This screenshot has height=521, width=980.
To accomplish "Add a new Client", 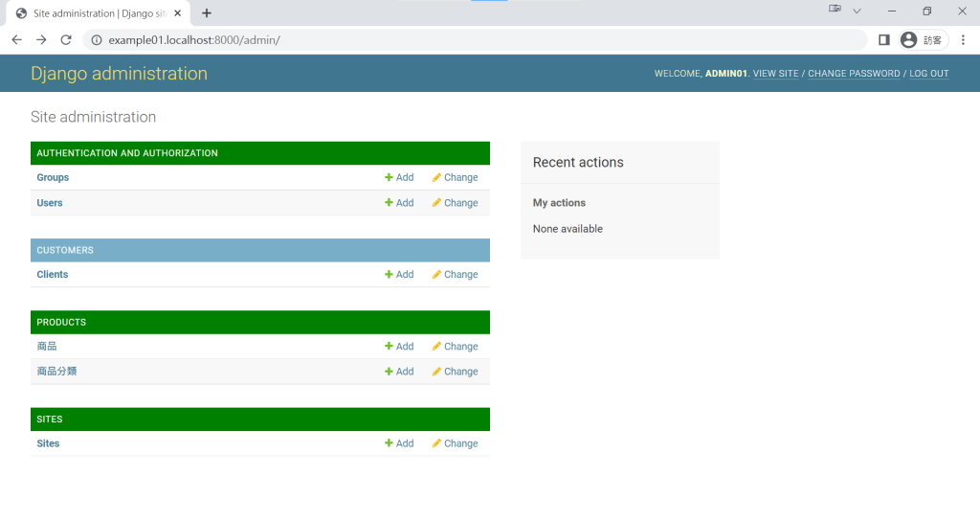I will [x=399, y=275].
